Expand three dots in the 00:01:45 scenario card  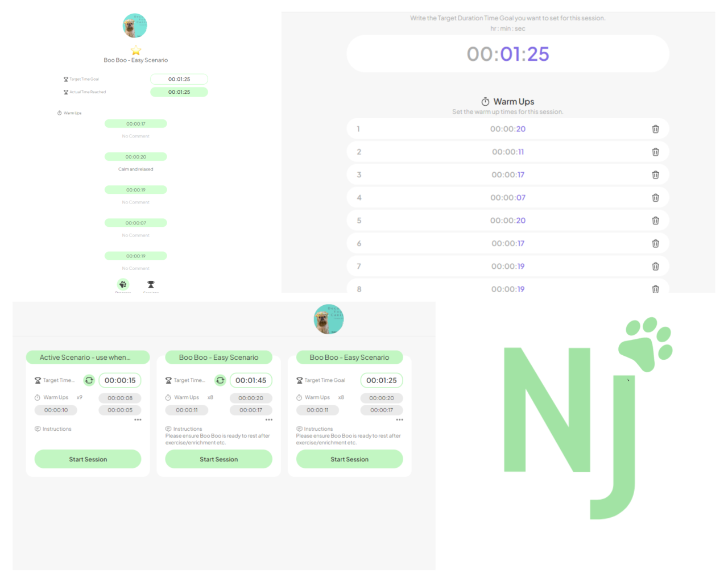pyautogui.click(x=269, y=420)
